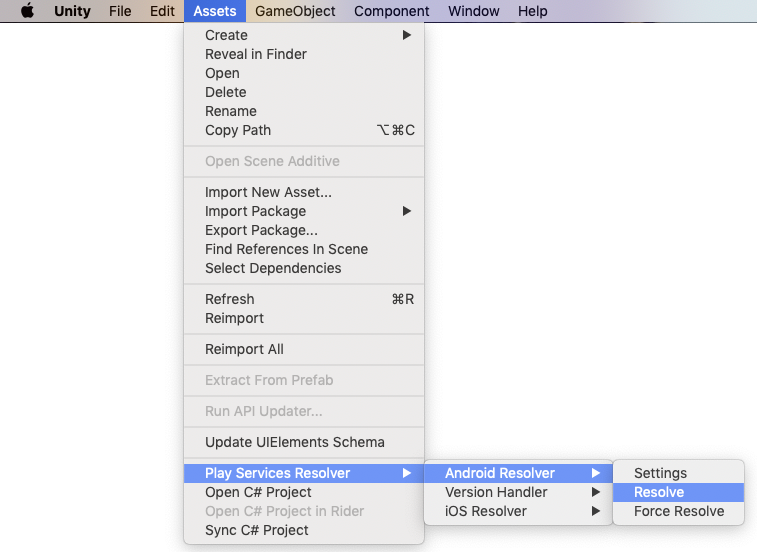757x552 pixels.
Task: Click Update UIElements Schema
Action: coord(294,442)
